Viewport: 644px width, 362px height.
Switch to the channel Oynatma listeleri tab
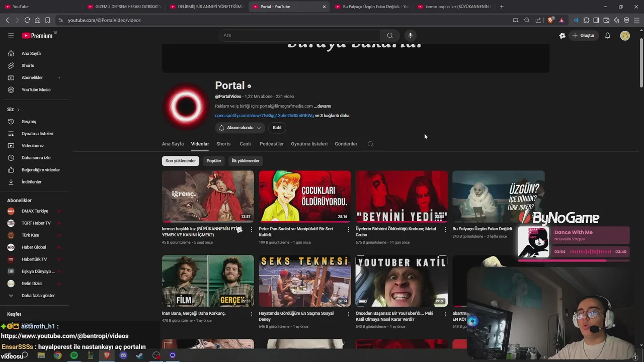pyautogui.click(x=309, y=144)
